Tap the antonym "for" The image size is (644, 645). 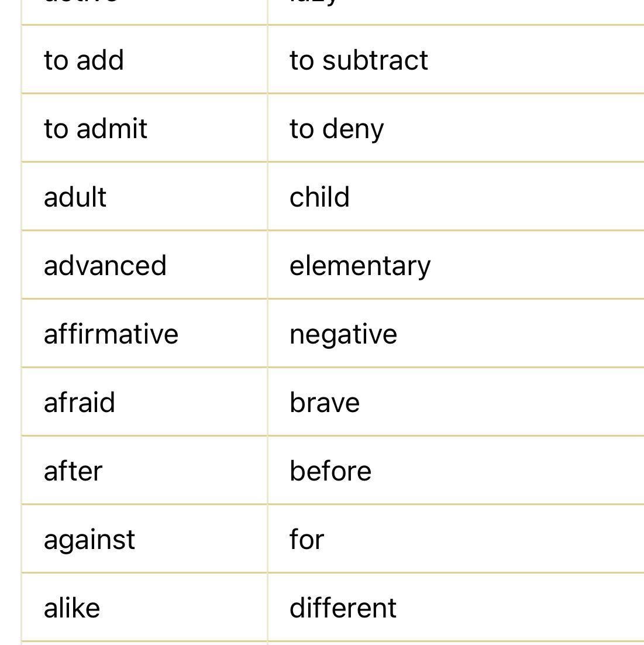click(x=306, y=540)
